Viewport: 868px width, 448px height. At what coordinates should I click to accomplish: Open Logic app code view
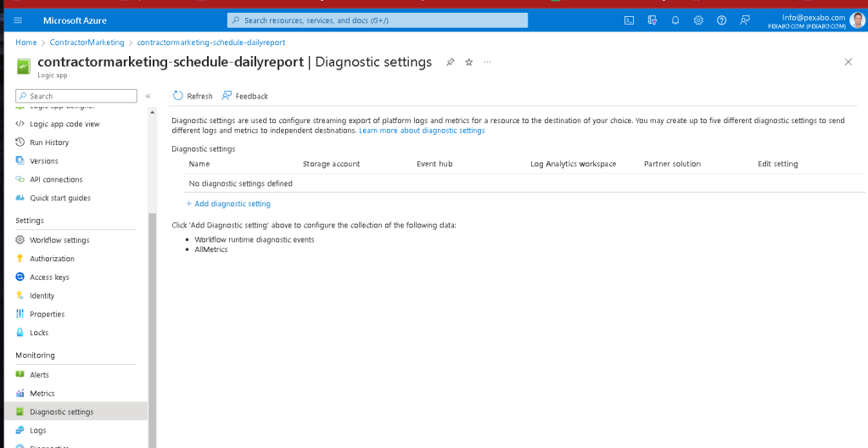[64, 124]
